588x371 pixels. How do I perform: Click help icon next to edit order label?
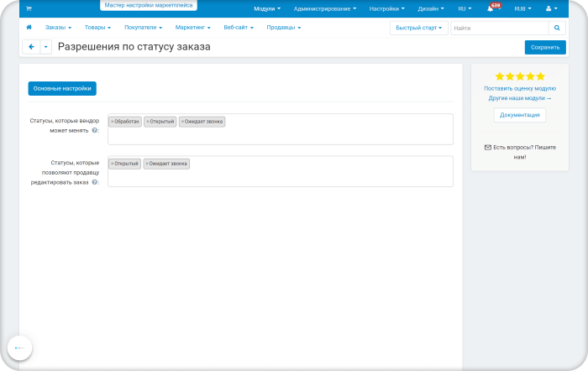tap(94, 182)
